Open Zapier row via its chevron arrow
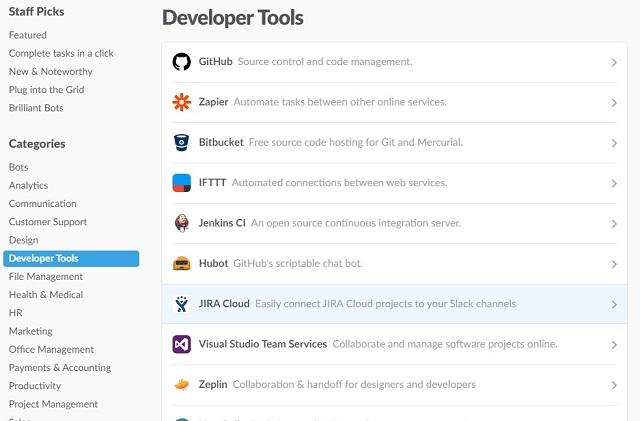Viewport: 640px width, 421px height. pos(614,103)
